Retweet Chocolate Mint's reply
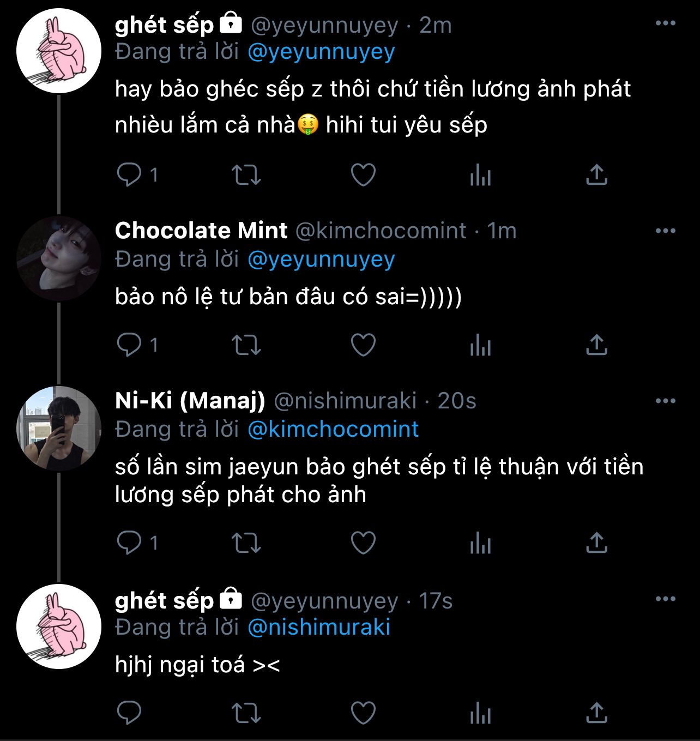The height and width of the screenshot is (741, 700). tap(246, 345)
